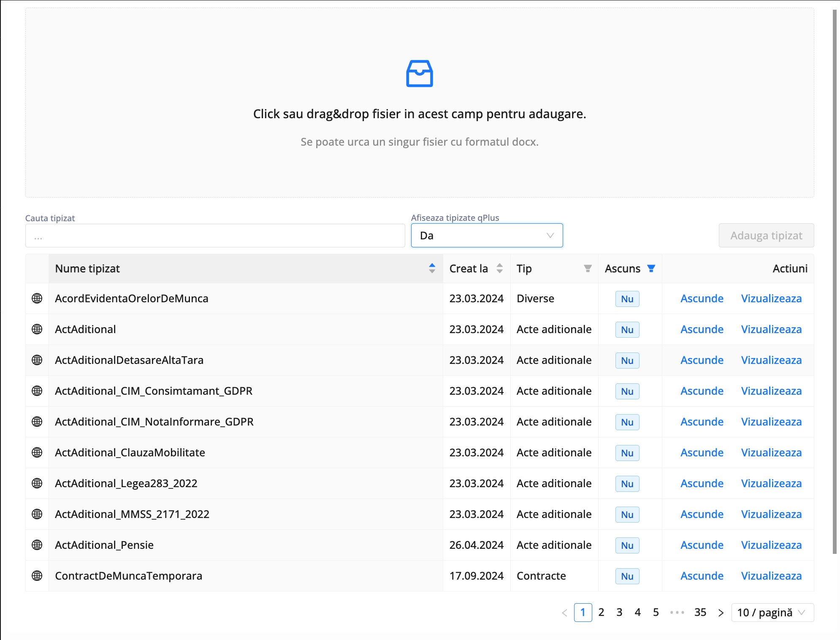Image resolution: width=840 pixels, height=640 pixels.
Task: Open the Tip column filter icon
Action: (588, 268)
